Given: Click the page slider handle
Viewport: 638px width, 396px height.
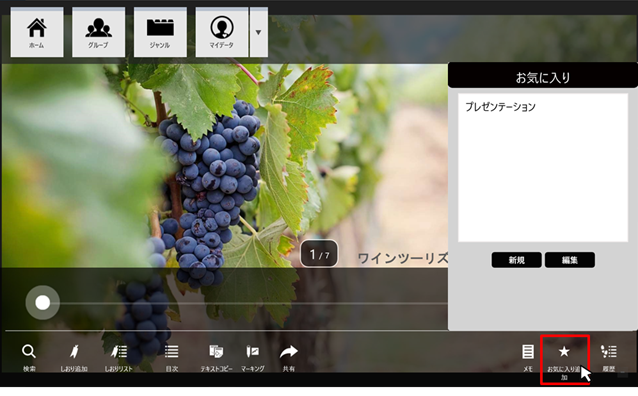Looking at the screenshot, I should click(43, 303).
